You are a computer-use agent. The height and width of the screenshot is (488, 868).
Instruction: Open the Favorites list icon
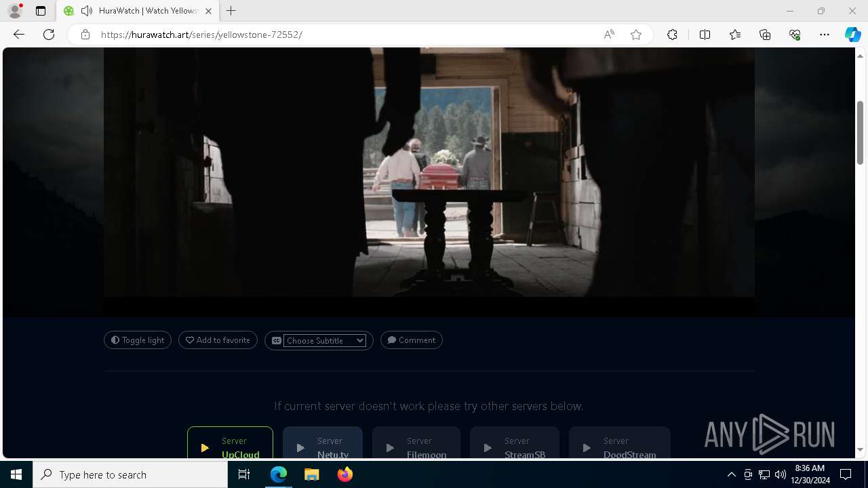[x=735, y=35]
